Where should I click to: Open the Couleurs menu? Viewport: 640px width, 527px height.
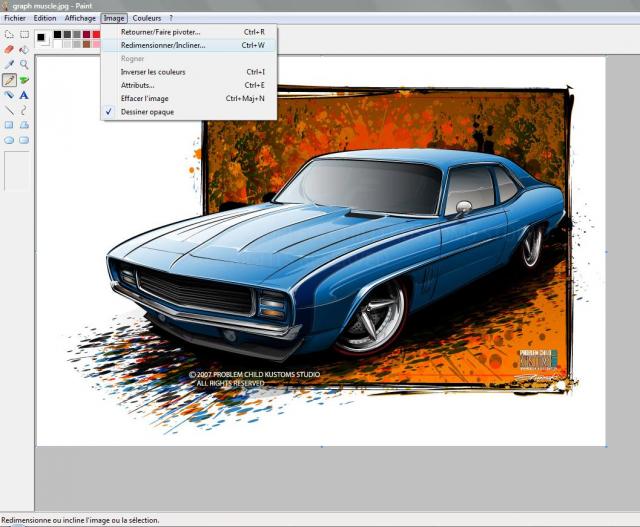coord(147,18)
